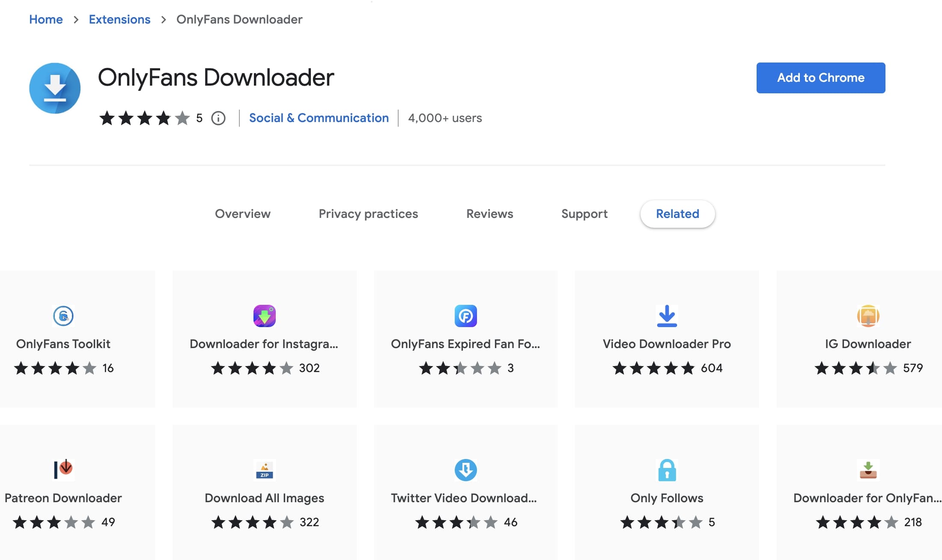Click the Patreon Downloader icon
Image resolution: width=942 pixels, height=560 pixels.
click(x=63, y=469)
